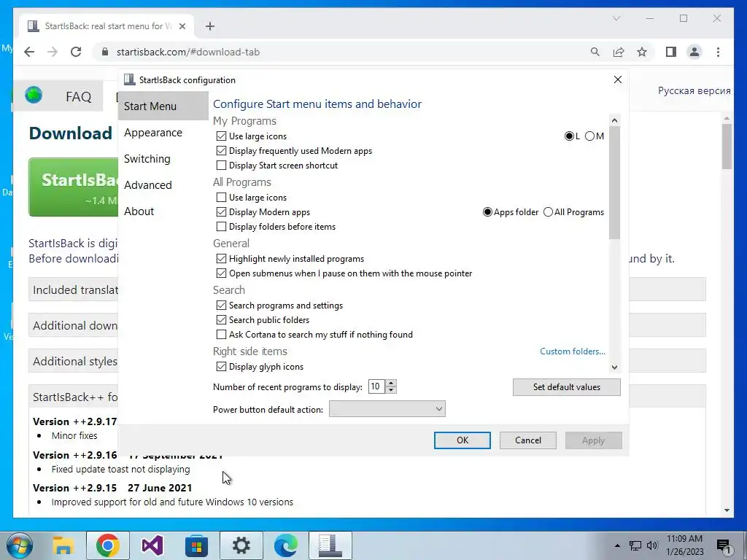The image size is (747, 560).
Task: Enable Ask Cortana to search option
Action: coord(221,335)
